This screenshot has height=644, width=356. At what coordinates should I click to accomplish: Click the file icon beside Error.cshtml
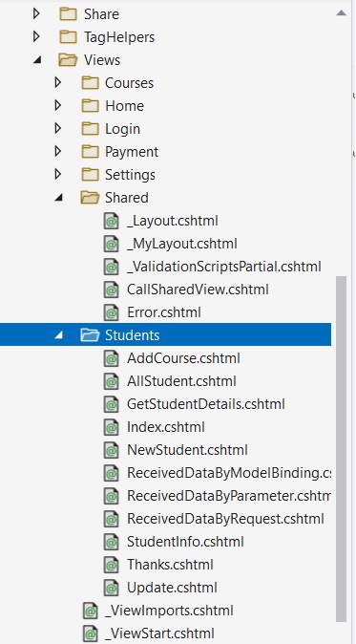click(112, 313)
